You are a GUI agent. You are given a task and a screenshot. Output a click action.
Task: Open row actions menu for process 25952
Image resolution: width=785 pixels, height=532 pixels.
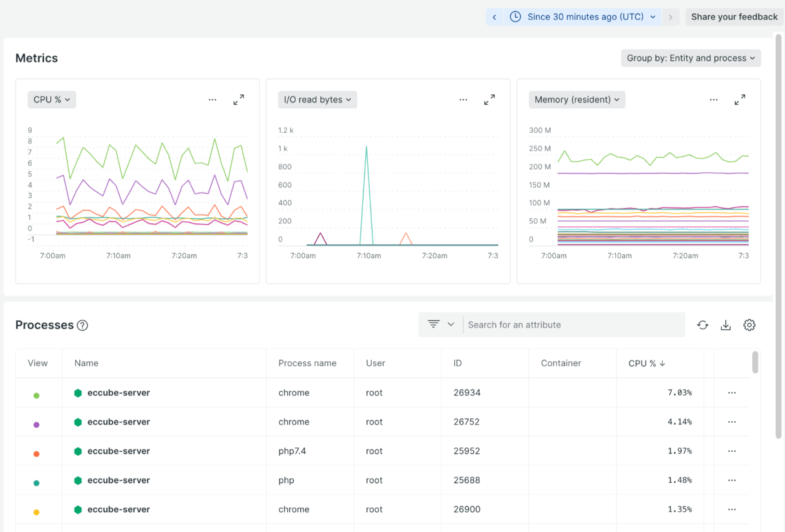(732, 451)
